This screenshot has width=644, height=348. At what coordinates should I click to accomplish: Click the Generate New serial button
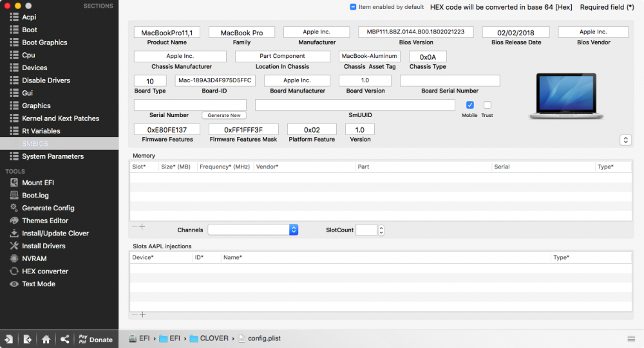(224, 115)
